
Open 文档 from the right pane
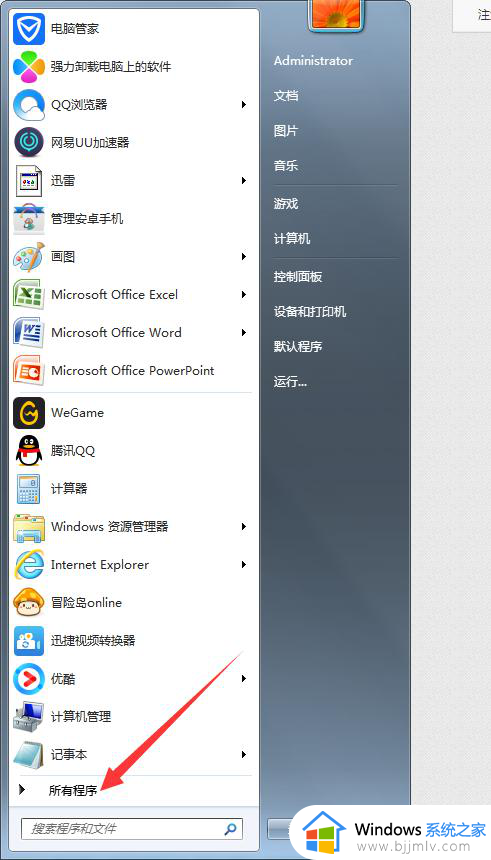click(286, 96)
